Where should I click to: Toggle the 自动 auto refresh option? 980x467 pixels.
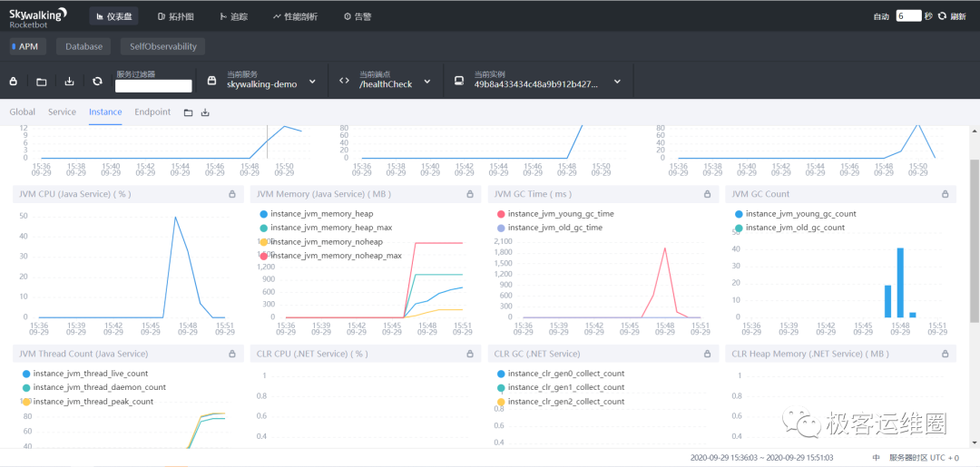pos(881,17)
